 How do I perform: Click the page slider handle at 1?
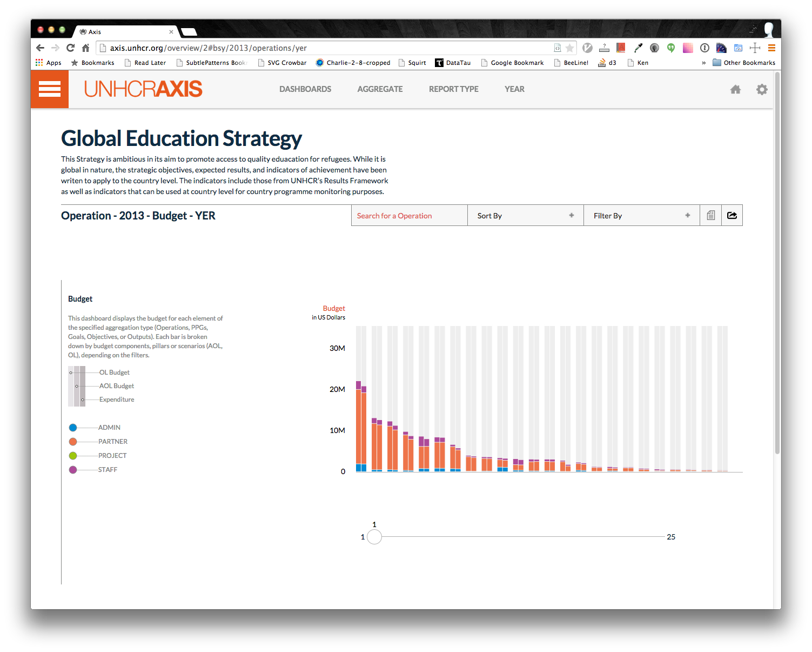click(x=374, y=537)
